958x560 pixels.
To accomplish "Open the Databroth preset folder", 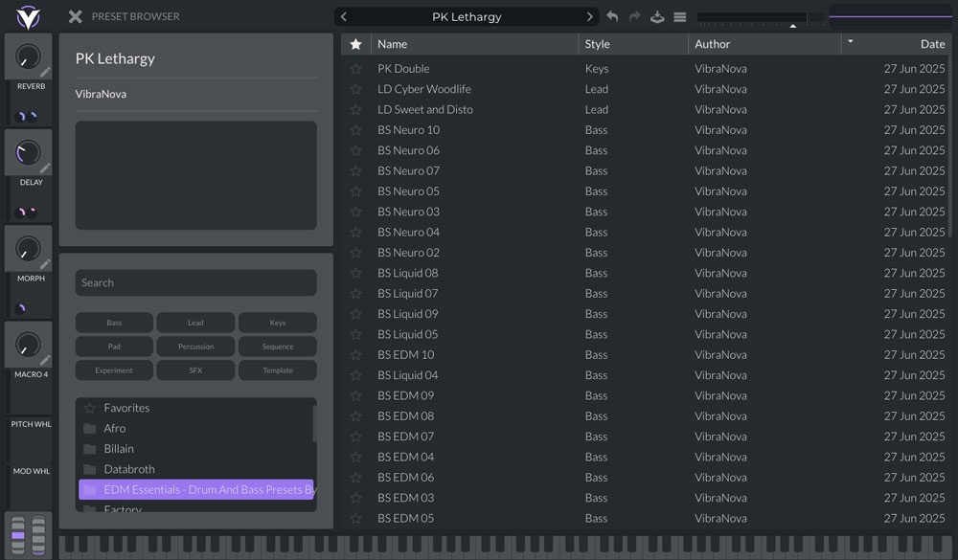I will click(195, 469).
